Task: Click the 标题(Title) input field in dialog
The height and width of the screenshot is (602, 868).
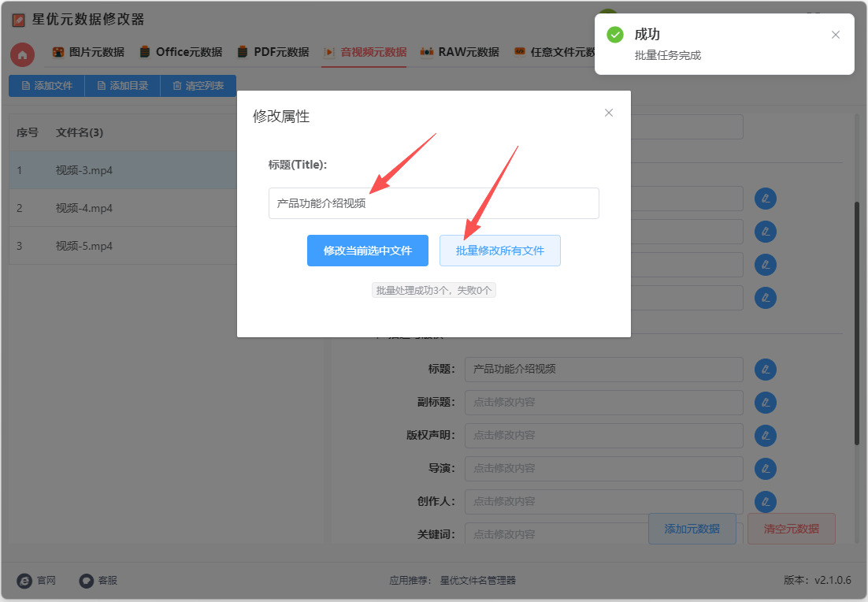Action: pyautogui.click(x=433, y=203)
